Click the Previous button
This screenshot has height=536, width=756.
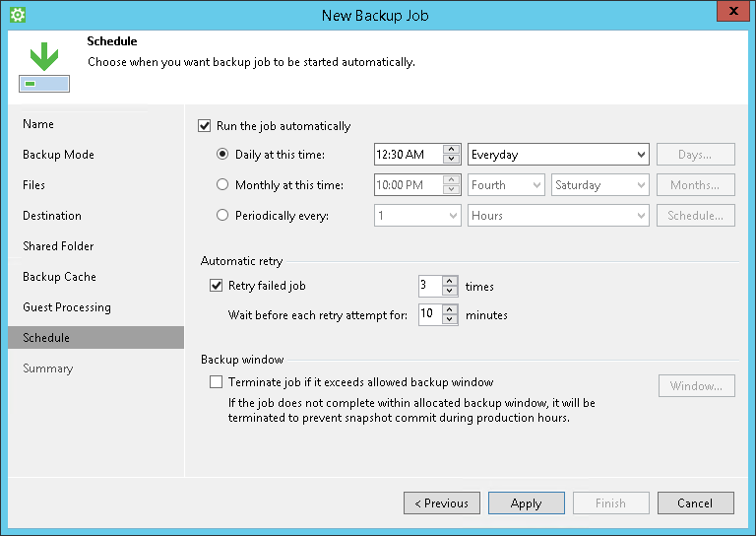(442, 503)
